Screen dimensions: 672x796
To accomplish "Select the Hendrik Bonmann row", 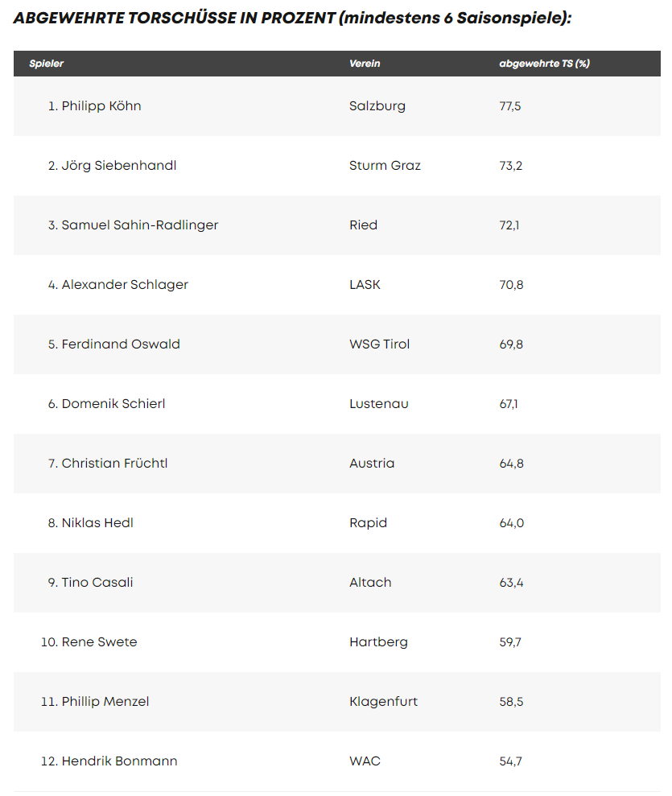I will [x=337, y=761].
